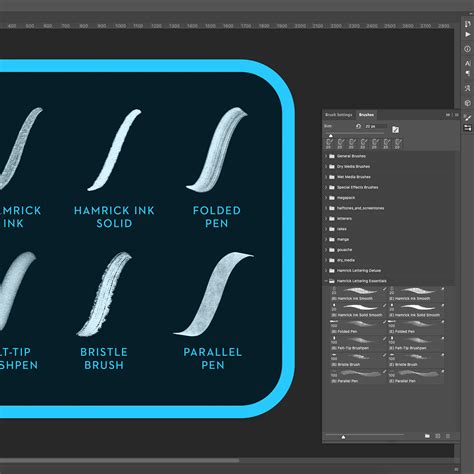Expand the megapack brush folder
The width and height of the screenshot is (474, 474).
(326, 198)
